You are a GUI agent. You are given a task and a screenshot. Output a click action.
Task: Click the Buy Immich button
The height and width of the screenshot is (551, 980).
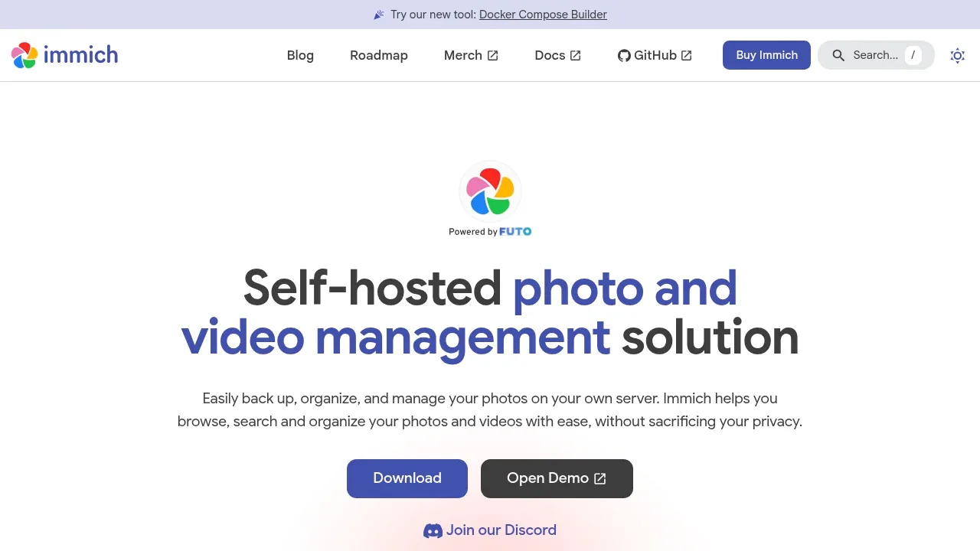pyautogui.click(x=766, y=55)
